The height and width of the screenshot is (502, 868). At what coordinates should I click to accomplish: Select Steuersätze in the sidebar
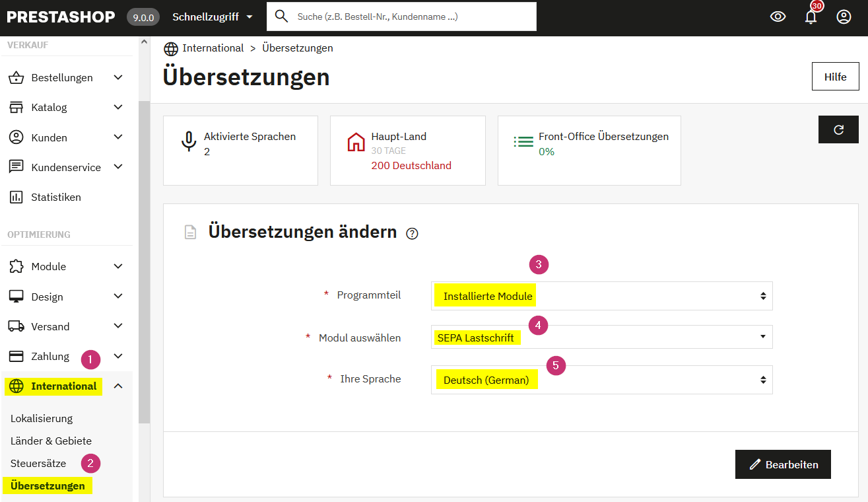pos(38,463)
